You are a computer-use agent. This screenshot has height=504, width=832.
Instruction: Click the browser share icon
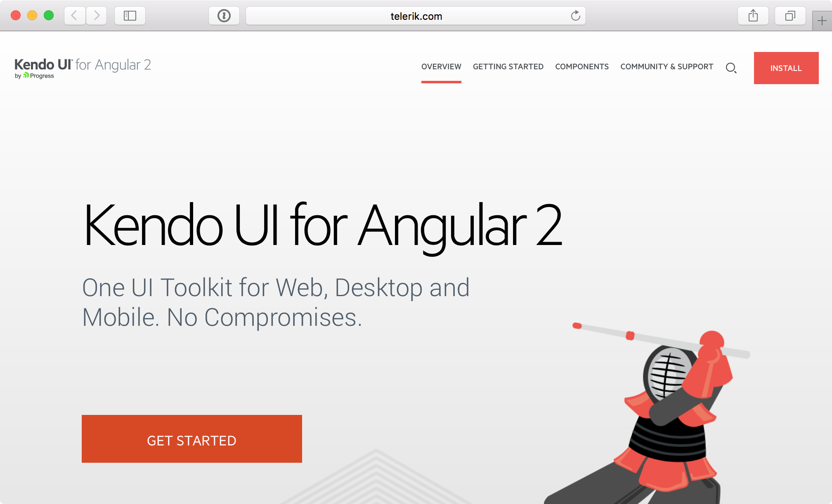tap(753, 16)
